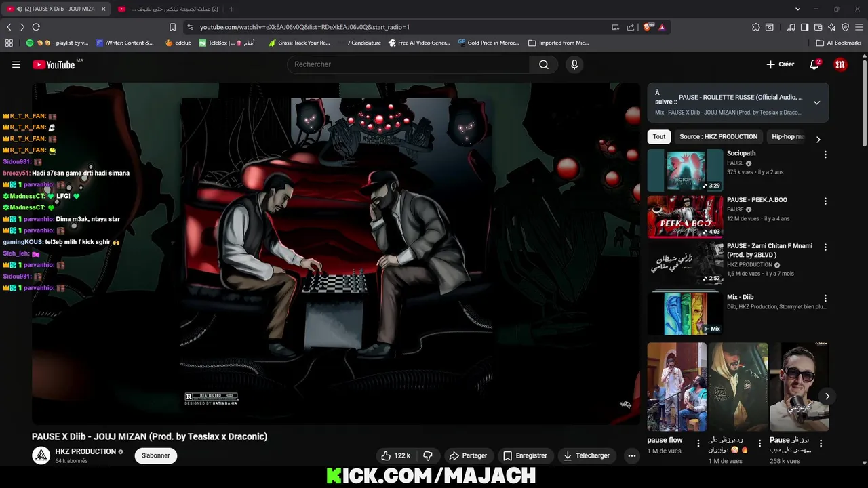Open the PAUSE - PEEK.A.BOO video thumbnail
868x488 pixels.
click(685, 217)
